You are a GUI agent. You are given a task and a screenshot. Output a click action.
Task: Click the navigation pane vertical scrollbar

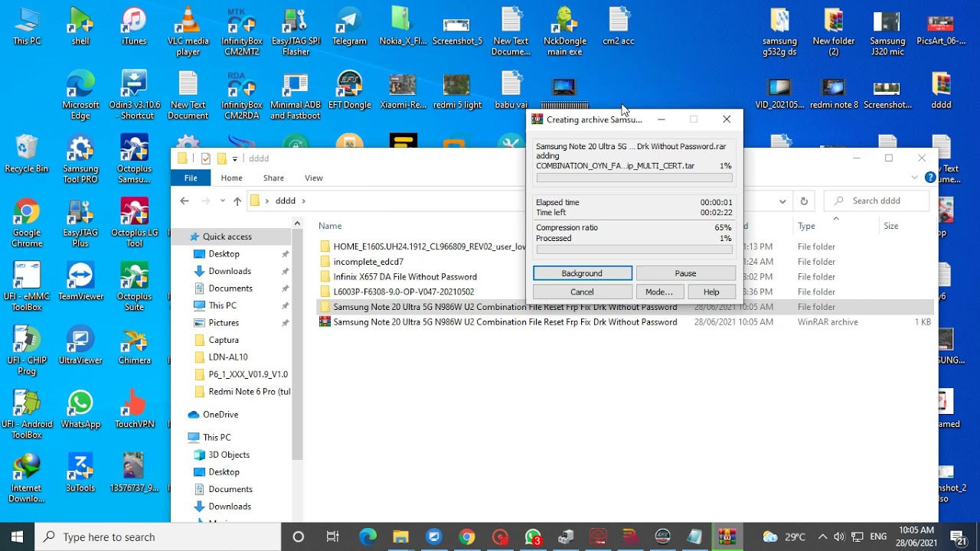pyautogui.click(x=297, y=344)
